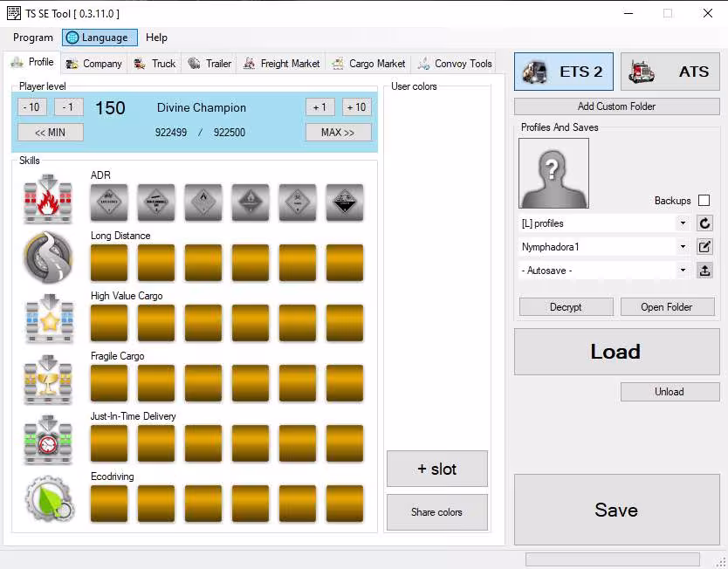Click the Just-In-Time Delivery skill icon
This screenshot has height=569, width=728.
pos(48,440)
